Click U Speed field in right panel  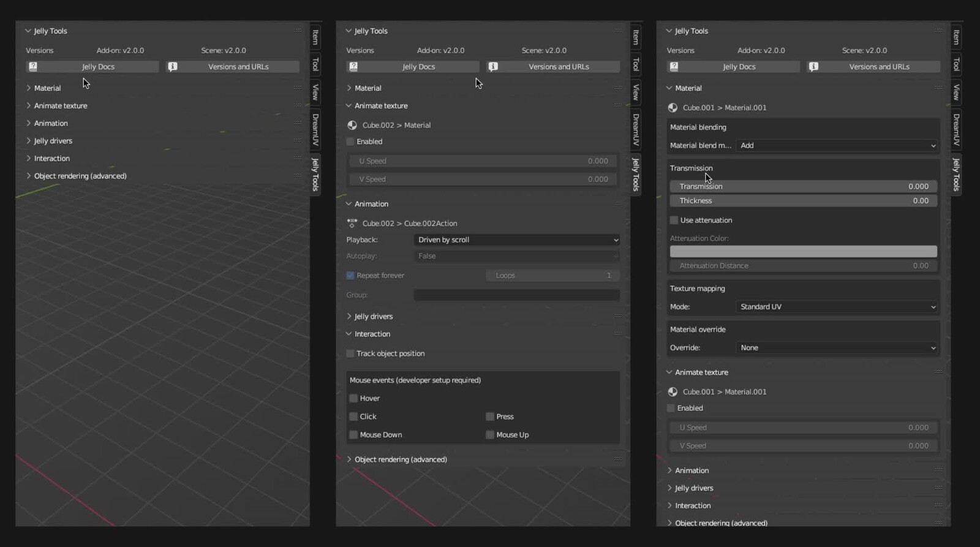pyautogui.click(x=803, y=428)
